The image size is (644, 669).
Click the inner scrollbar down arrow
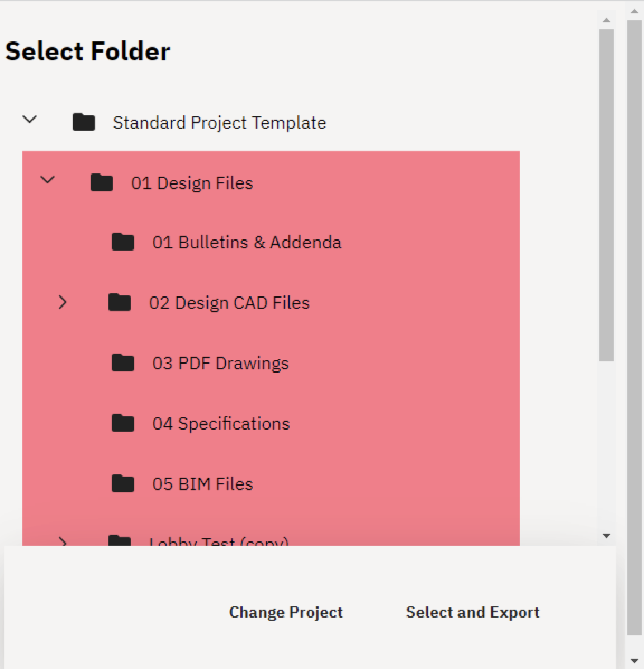tap(607, 535)
